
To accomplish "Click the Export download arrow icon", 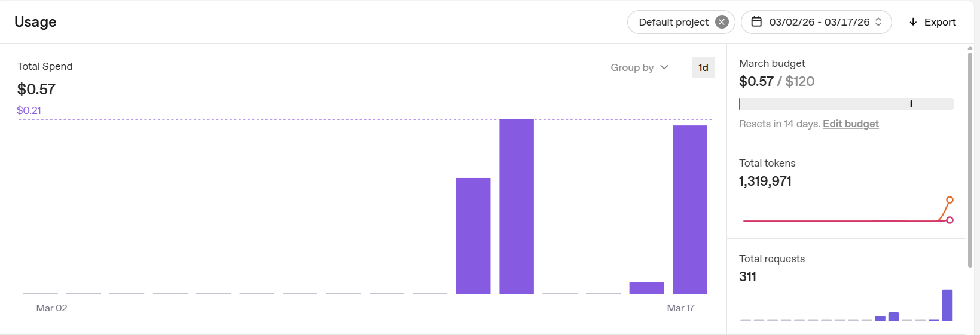I will (913, 22).
